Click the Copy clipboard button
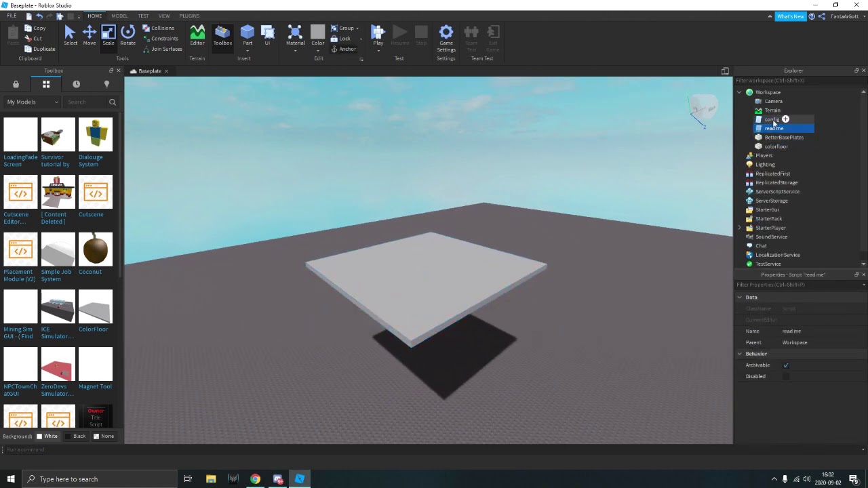Image resolution: width=868 pixels, height=488 pixels. pyautogui.click(x=35, y=28)
